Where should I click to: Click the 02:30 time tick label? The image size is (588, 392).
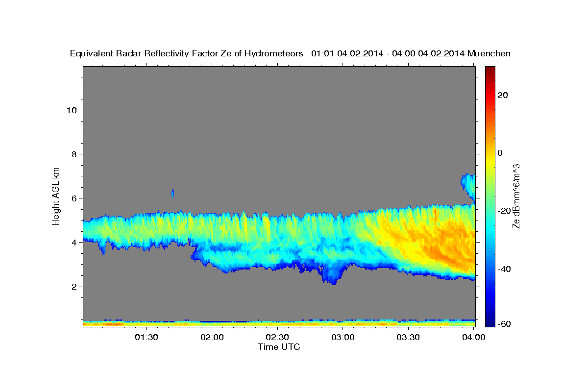[x=277, y=337]
